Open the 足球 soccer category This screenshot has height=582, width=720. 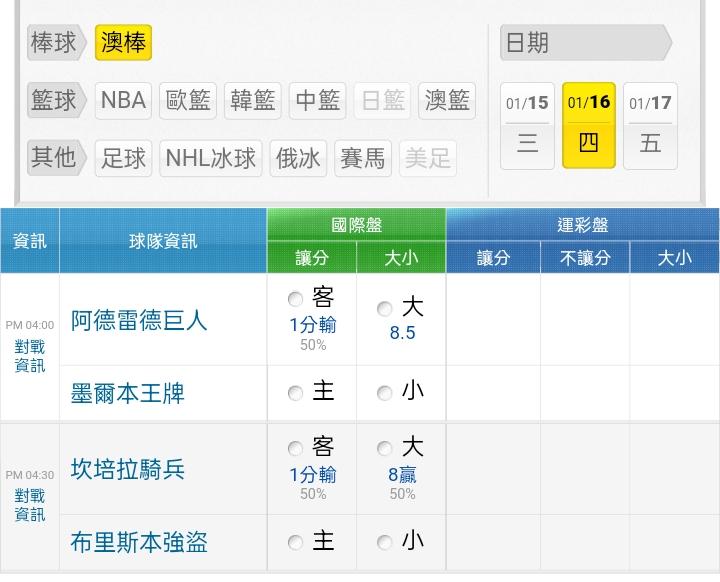point(124,158)
